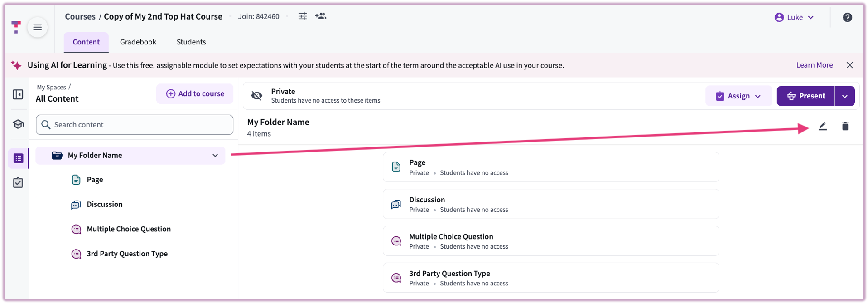Image resolution: width=868 pixels, height=304 pixels.
Task: Click 3rd Party Question Type icon in tree
Action: pos(76,254)
